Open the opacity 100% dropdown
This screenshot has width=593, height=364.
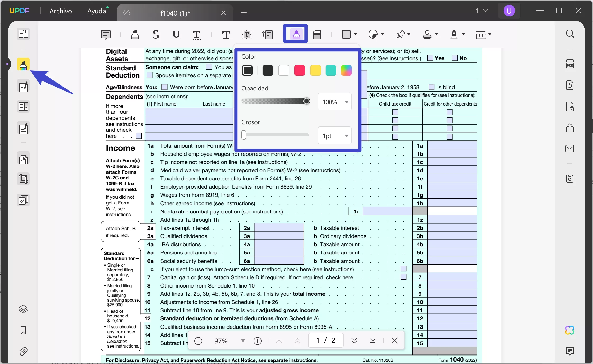tap(335, 102)
